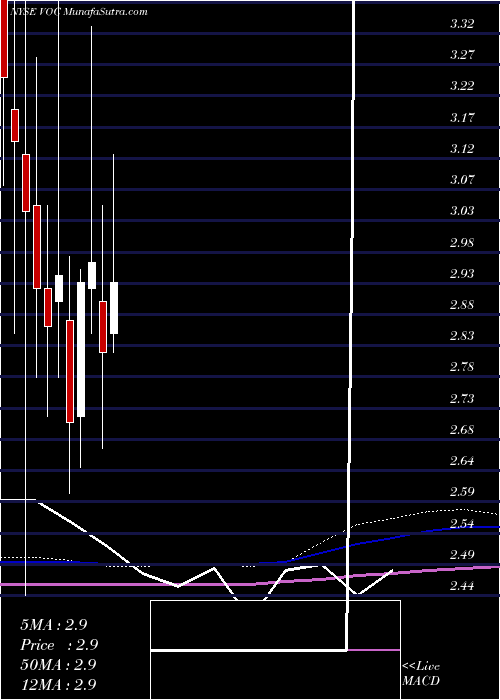500x700 pixels.
Task: Click the 2.73 price level label
Action: pyautogui.click(x=462, y=399)
